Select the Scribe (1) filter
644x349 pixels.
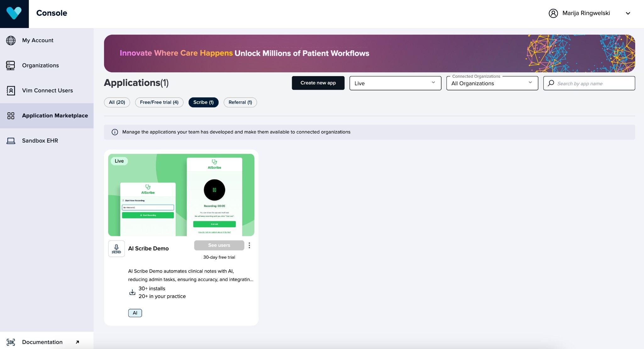click(203, 102)
